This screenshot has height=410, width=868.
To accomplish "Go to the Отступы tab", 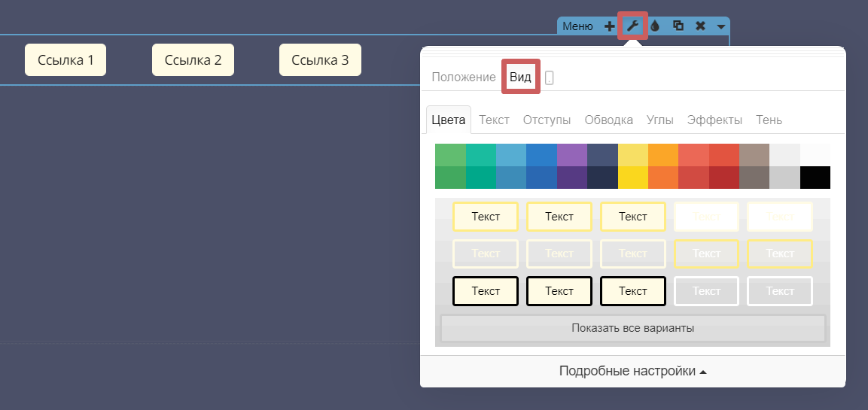I will [x=547, y=120].
